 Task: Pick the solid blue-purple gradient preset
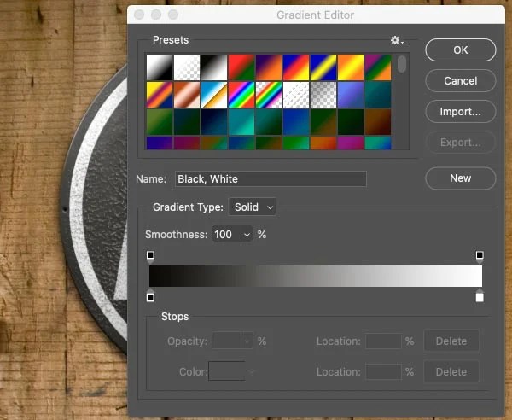pos(351,95)
